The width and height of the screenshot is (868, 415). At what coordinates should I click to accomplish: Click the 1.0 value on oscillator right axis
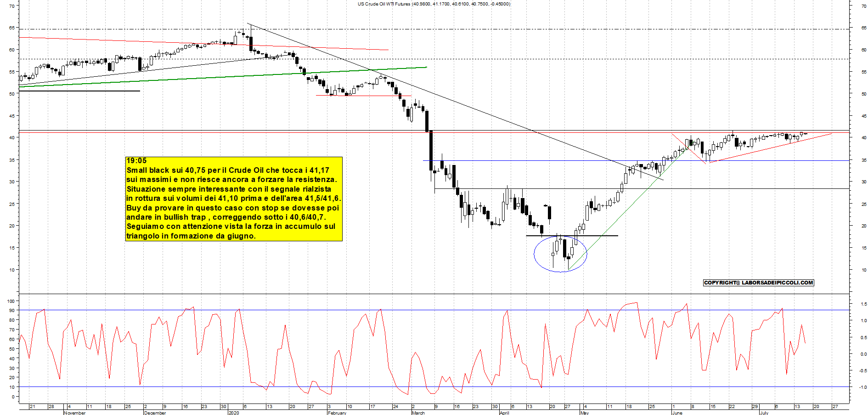coord(863,321)
